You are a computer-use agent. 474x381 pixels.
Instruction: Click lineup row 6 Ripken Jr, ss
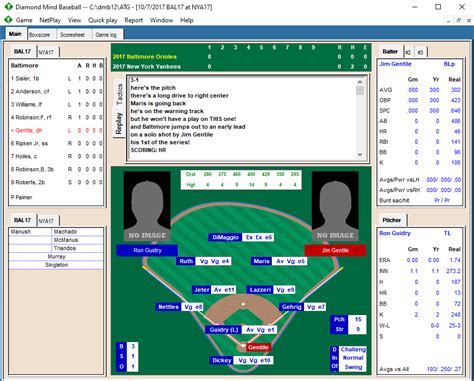click(56, 144)
